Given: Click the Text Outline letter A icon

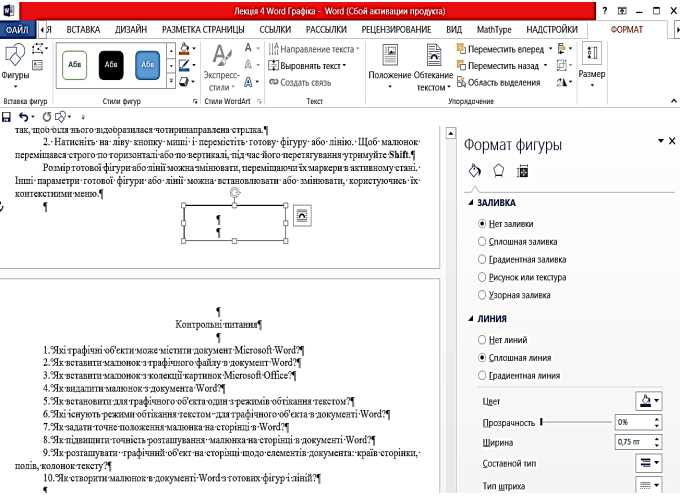Looking at the screenshot, I should click(x=250, y=65).
